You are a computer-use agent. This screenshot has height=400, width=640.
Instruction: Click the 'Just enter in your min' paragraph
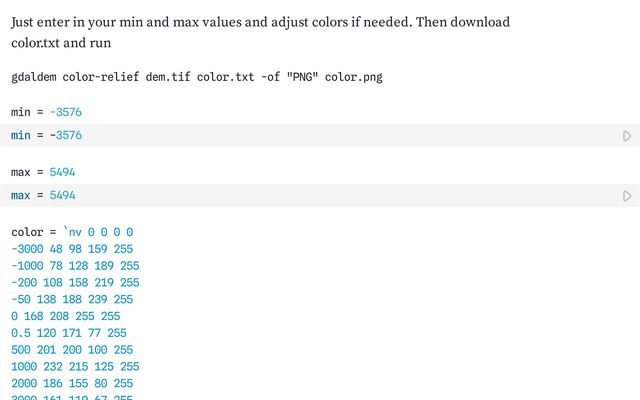[260, 22]
